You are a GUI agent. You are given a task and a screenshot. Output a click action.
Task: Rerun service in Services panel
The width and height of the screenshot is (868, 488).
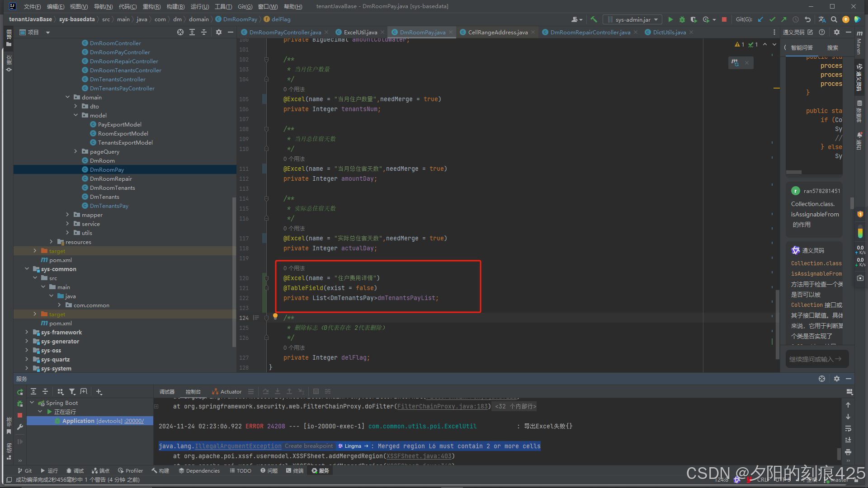point(20,392)
